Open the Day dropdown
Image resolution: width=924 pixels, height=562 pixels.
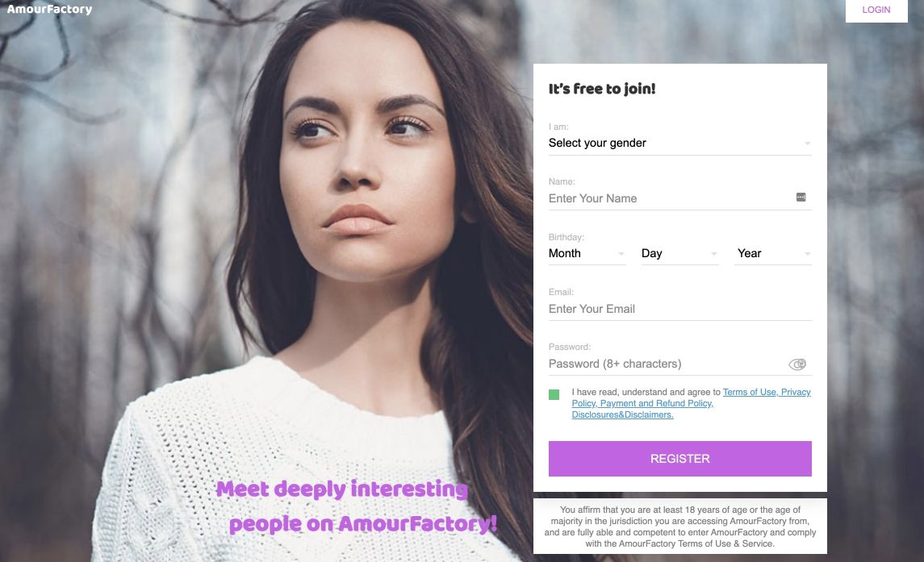[679, 253]
